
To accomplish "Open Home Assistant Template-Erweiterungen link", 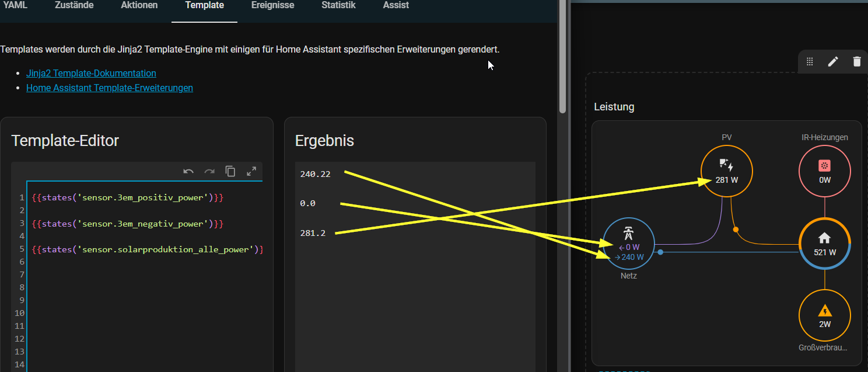I will click(110, 88).
